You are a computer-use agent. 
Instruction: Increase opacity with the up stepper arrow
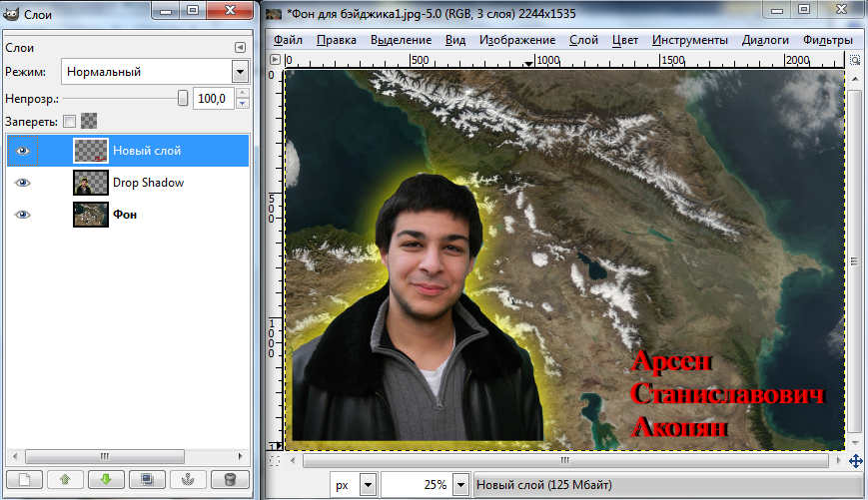(242, 94)
